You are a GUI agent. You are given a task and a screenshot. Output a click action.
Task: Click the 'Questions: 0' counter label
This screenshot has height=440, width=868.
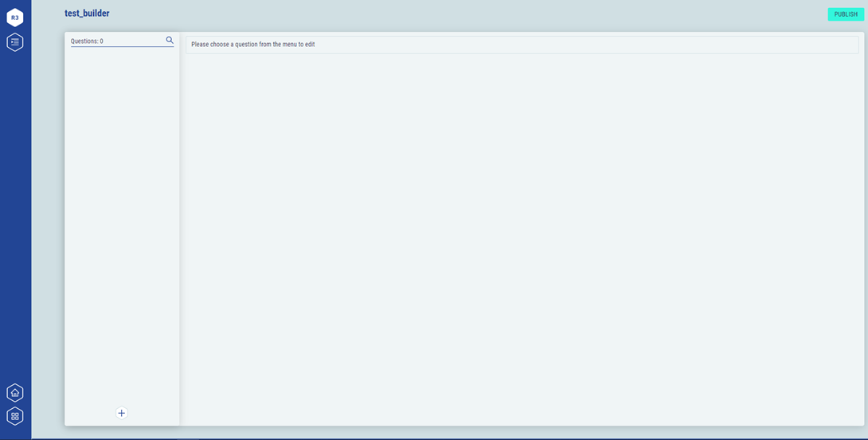(87, 41)
